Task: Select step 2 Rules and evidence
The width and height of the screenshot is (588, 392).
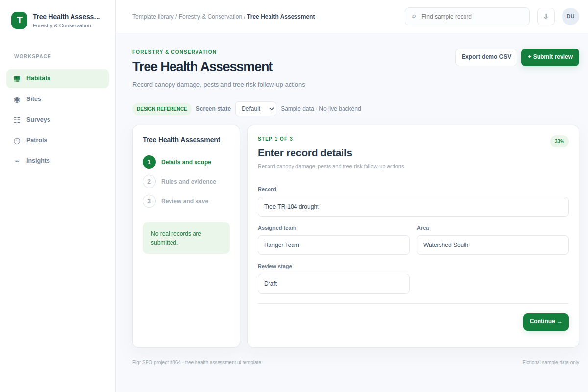Action: click(186, 182)
